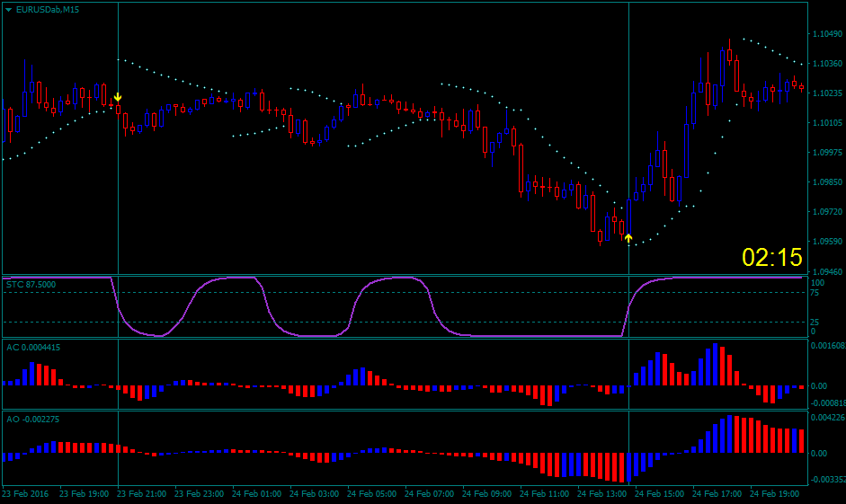Click the 23 Feb 23:00 time label

click(199, 493)
